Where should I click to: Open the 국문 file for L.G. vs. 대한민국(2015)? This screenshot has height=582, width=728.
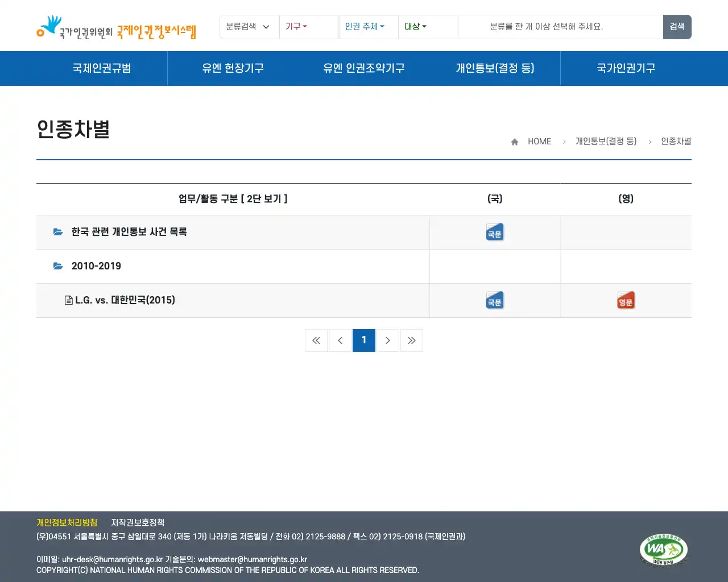coord(494,300)
